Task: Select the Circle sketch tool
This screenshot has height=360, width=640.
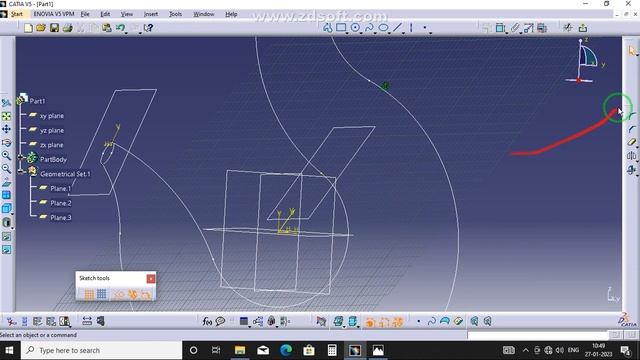Action: [x=355, y=28]
